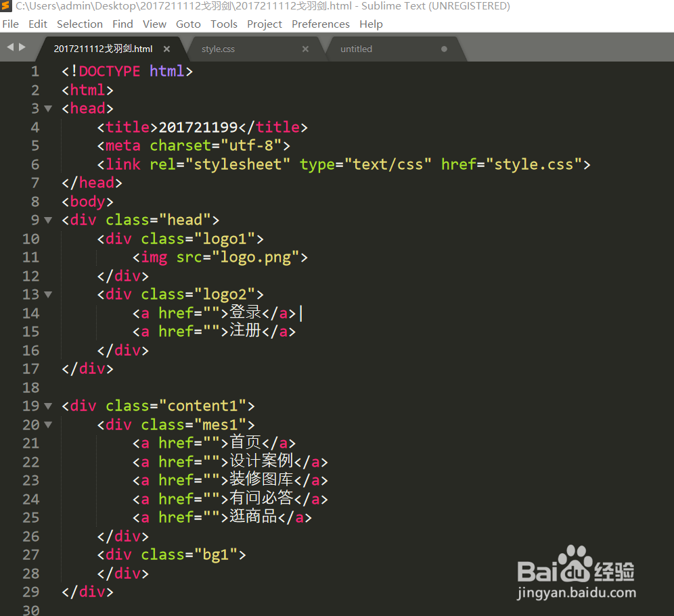
Task: Click the body tag on line 8
Action: tap(88, 202)
